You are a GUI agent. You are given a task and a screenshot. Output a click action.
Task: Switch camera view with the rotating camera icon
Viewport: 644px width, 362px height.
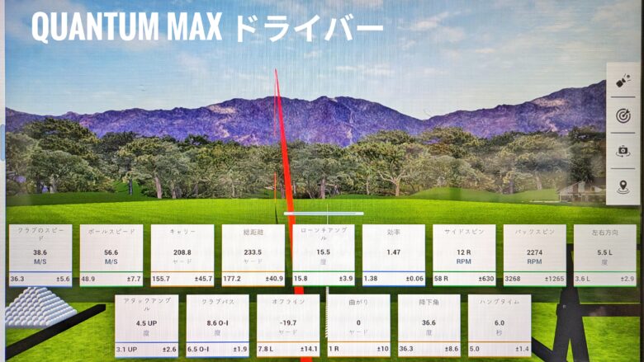(623, 151)
